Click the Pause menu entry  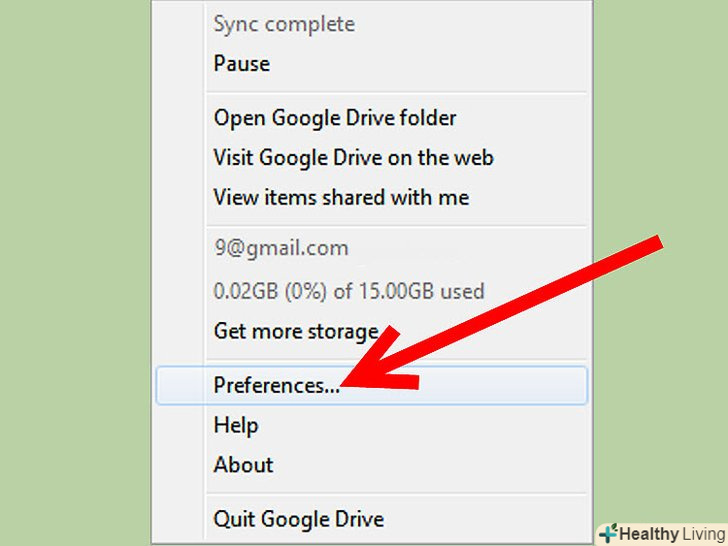point(242,64)
